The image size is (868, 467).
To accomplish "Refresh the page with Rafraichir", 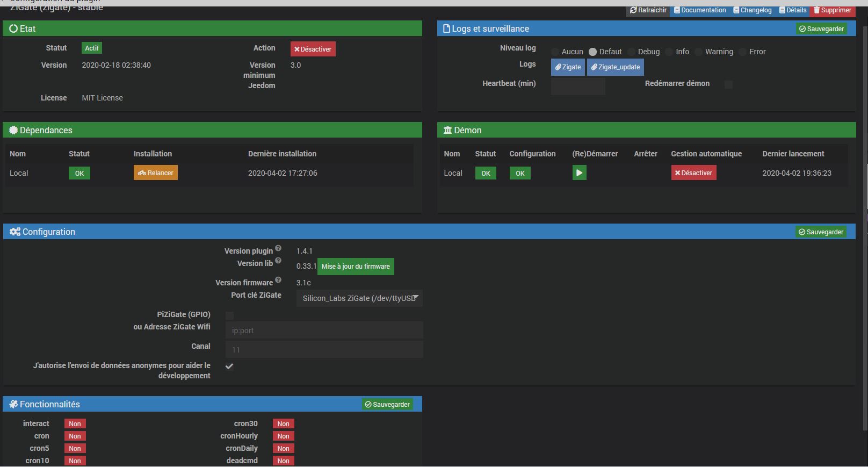I will (x=648, y=10).
